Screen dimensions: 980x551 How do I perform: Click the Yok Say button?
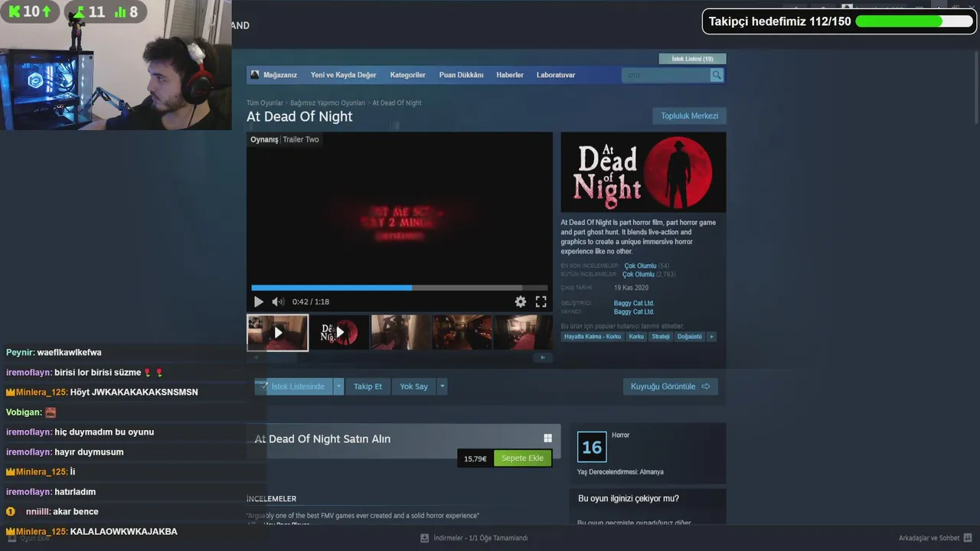click(413, 386)
